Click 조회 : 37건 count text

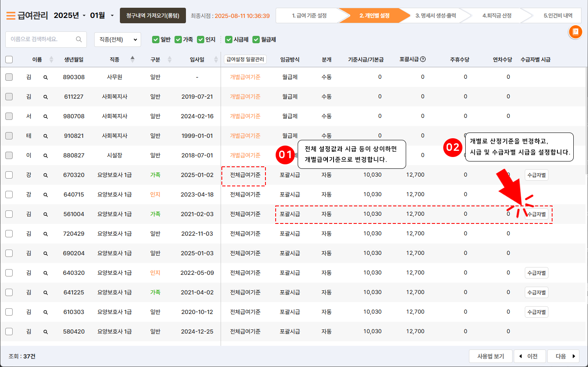coord(22,356)
